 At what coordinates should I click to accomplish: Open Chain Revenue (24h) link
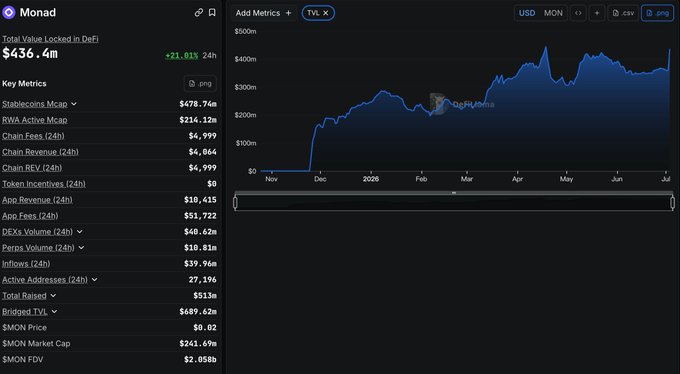(x=40, y=152)
